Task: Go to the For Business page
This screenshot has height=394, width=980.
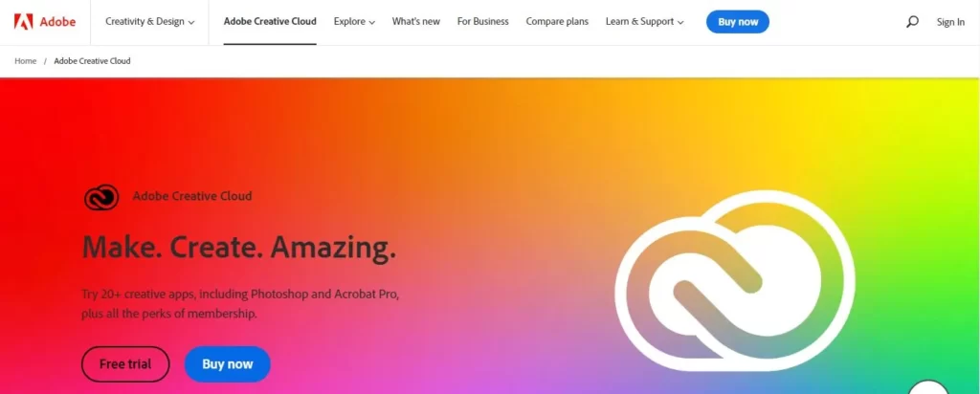Action: pos(482,22)
